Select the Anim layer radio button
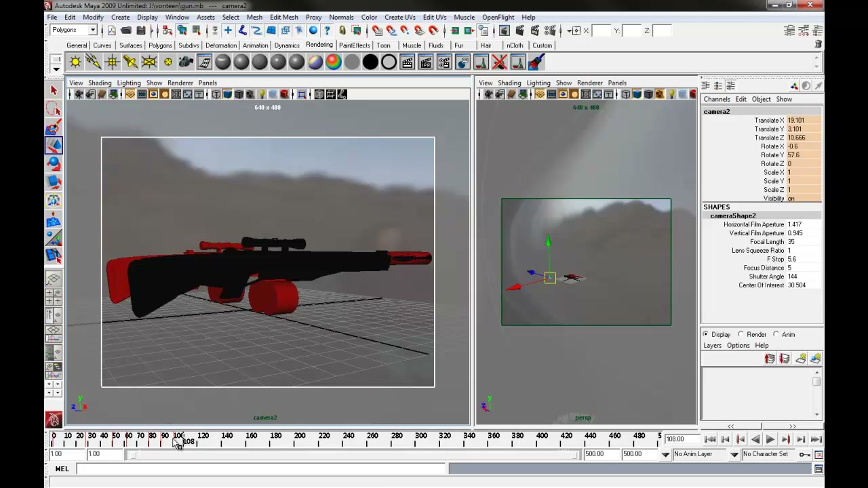 coord(776,334)
